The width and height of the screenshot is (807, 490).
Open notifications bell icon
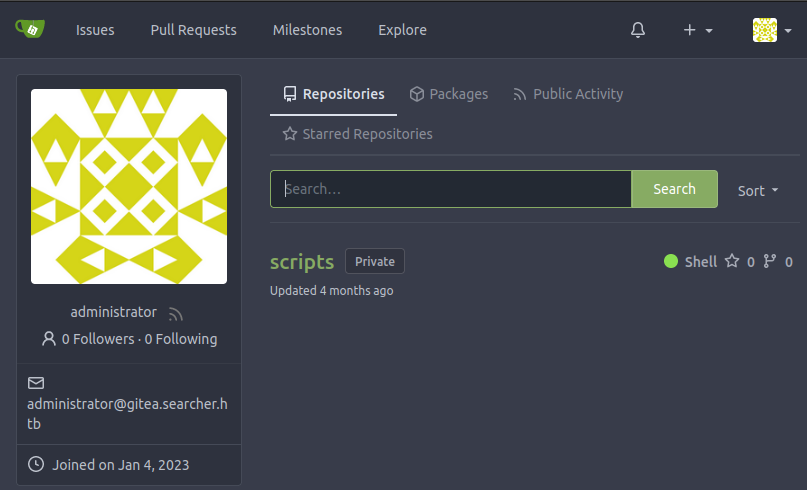pos(638,30)
